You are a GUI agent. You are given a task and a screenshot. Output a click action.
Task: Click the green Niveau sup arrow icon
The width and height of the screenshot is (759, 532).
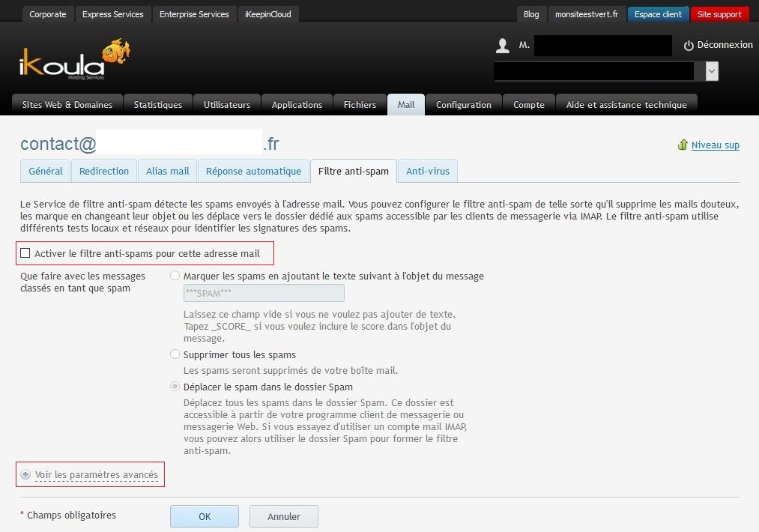point(682,145)
